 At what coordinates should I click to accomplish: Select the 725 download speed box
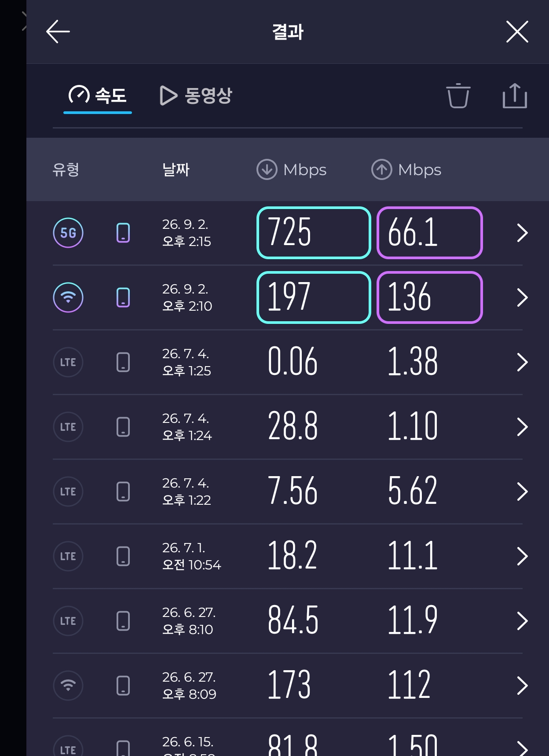coord(314,233)
